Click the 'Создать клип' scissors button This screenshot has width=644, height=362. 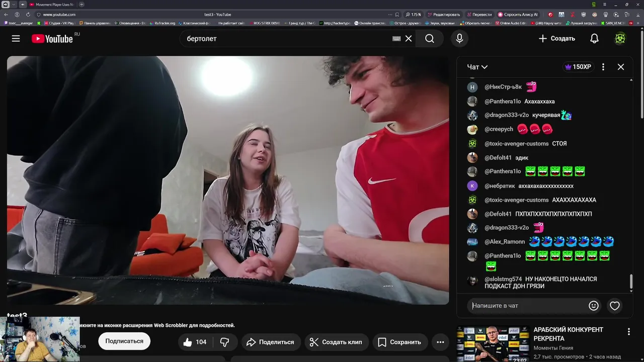pos(336,342)
